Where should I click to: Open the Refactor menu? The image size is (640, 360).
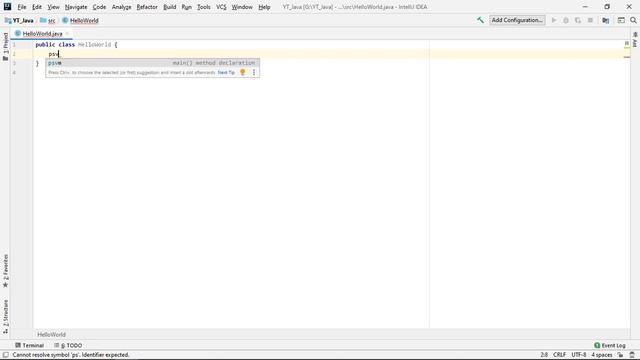click(x=147, y=7)
